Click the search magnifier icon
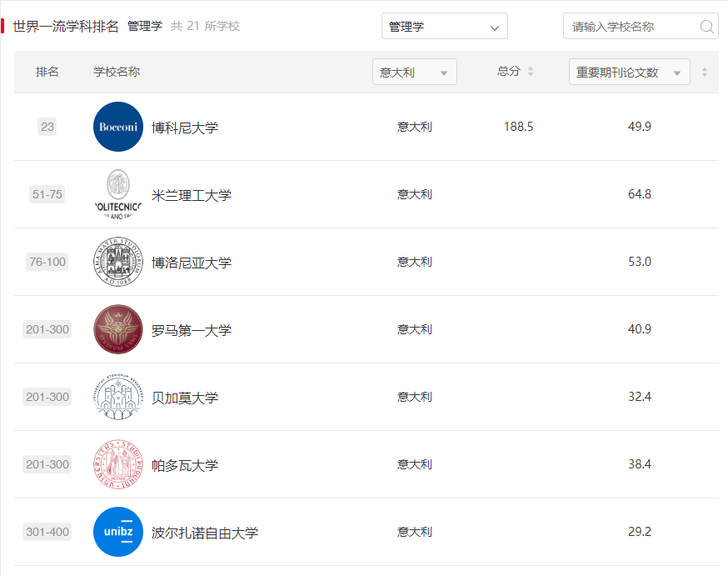Screen dimensions: 728x576 tap(706, 27)
